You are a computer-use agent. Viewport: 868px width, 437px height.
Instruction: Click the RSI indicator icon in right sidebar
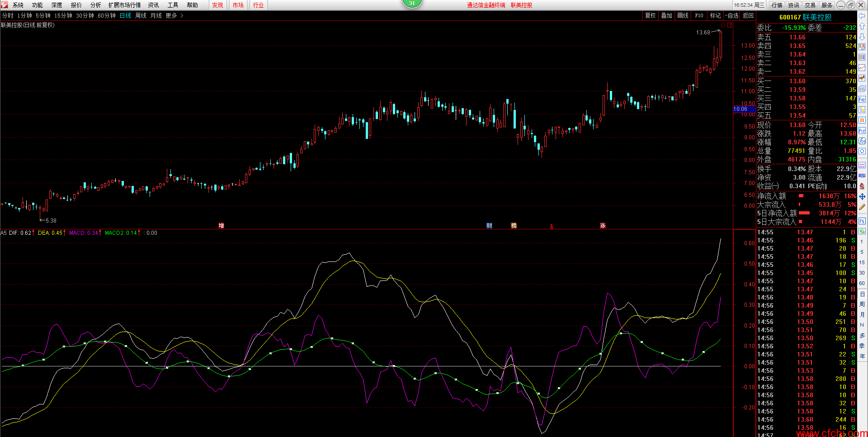click(862, 176)
